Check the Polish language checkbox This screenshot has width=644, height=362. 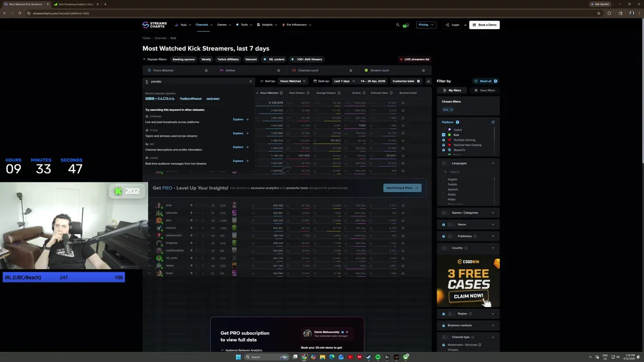pyautogui.click(x=444, y=200)
